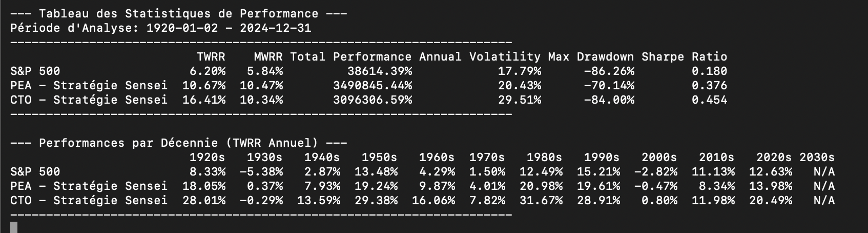The width and height of the screenshot is (868, 233).
Task: Click the "Tableau des Statistiques de Performance" title
Action: click(x=178, y=13)
